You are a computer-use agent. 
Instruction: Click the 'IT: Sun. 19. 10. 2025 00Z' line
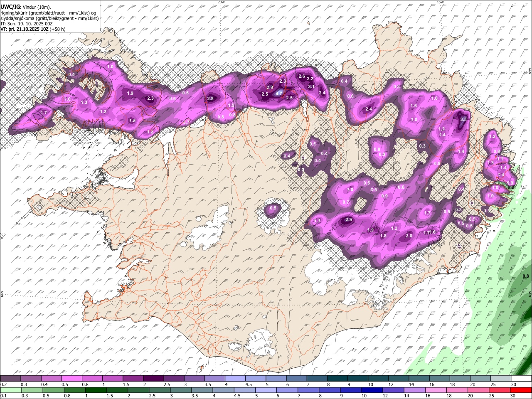[x=27, y=24]
